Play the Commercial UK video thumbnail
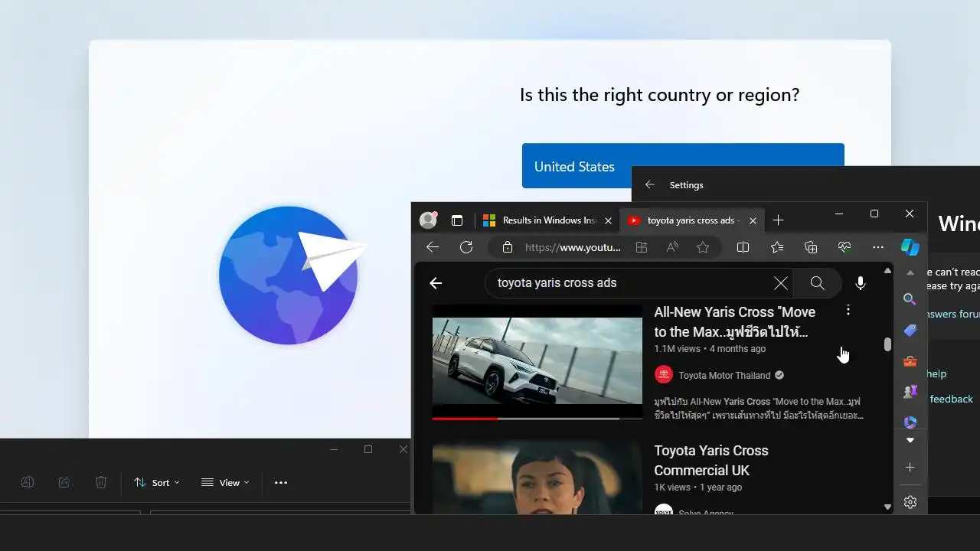980x551 pixels. coord(537,478)
